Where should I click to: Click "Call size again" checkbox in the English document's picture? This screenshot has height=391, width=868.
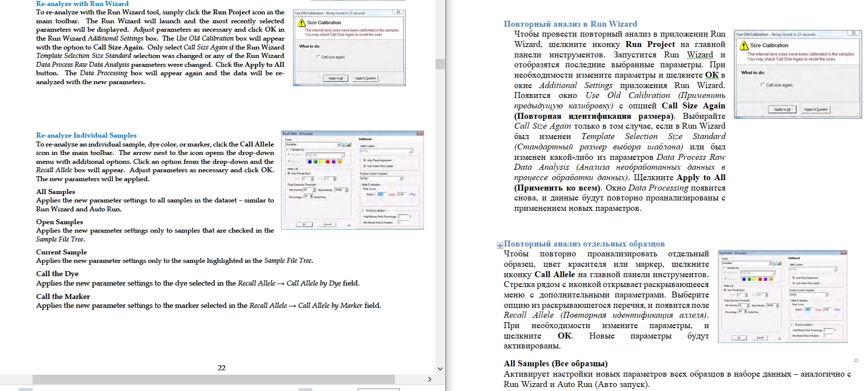tap(318, 57)
